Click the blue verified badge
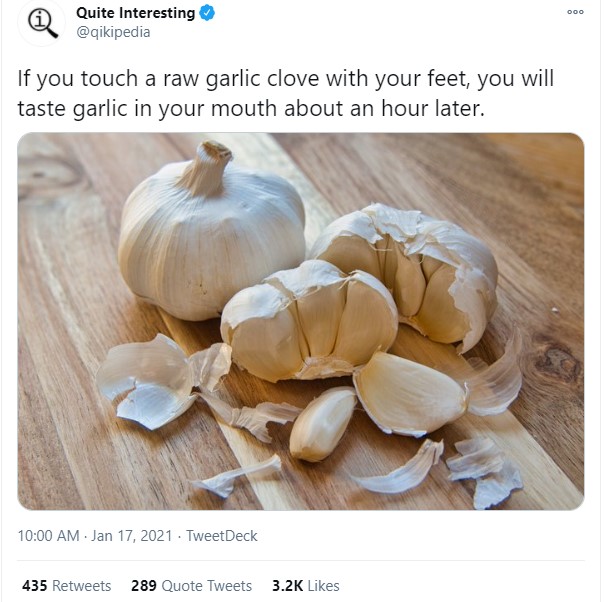Image resolution: width=604 pixels, height=602 pixels. tap(207, 14)
